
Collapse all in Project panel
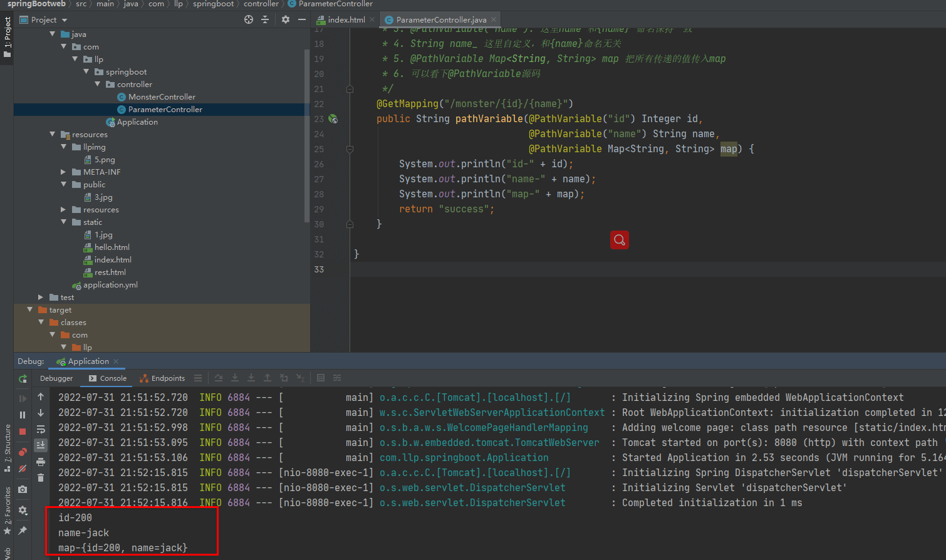click(x=265, y=19)
